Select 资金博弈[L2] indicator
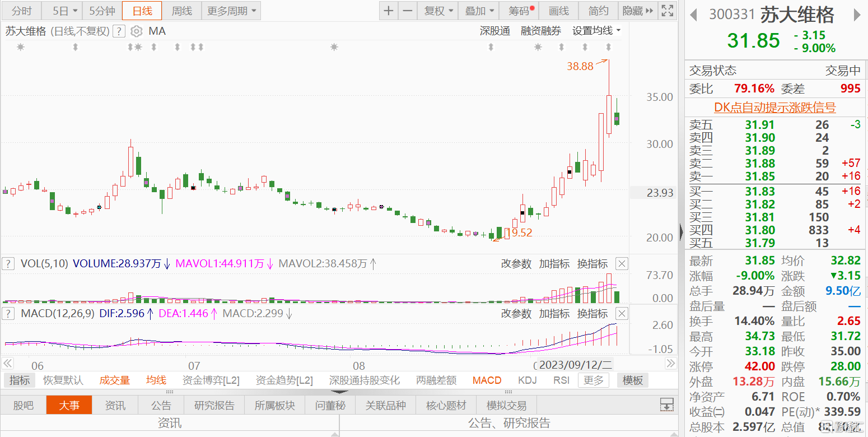Screen dimensions: 868x437 211,380
